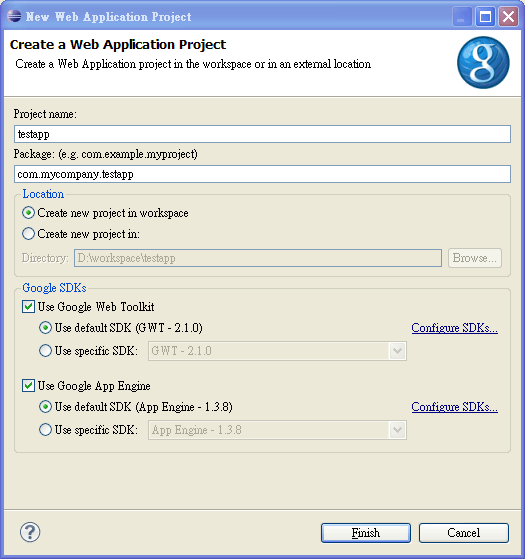Open Configure SDKs link for Web Toolkit
The height and width of the screenshot is (559, 525).
[454, 328]
